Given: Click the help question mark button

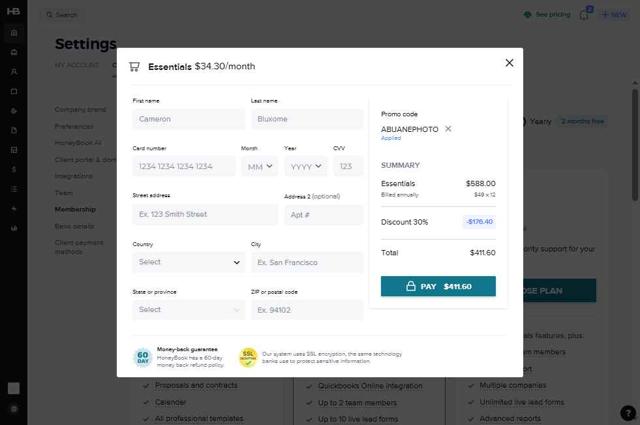Looking at the screenshot, I should (627, 413).
